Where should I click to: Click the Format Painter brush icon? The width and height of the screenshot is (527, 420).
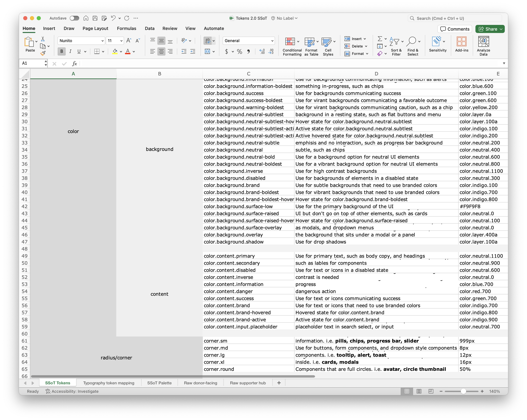tap(43, 53)
